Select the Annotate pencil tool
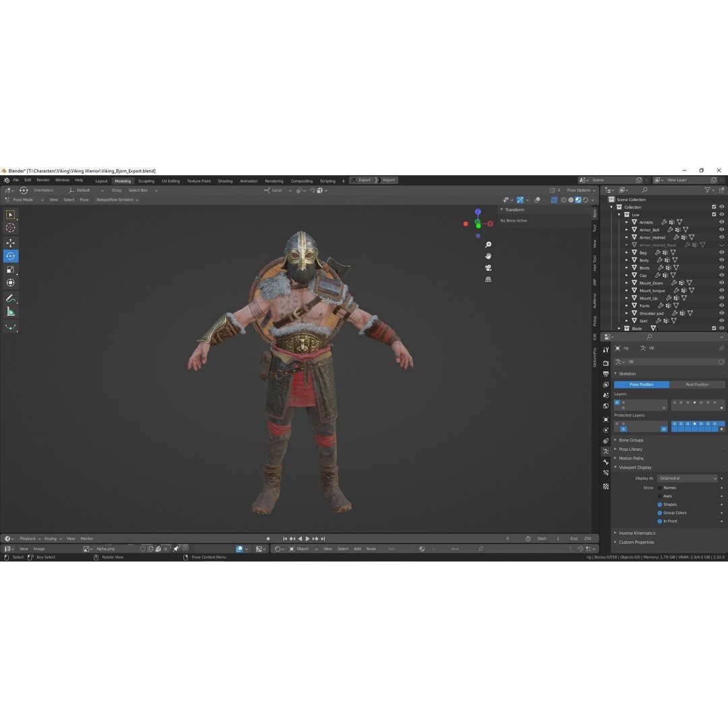 pos(10,298)
